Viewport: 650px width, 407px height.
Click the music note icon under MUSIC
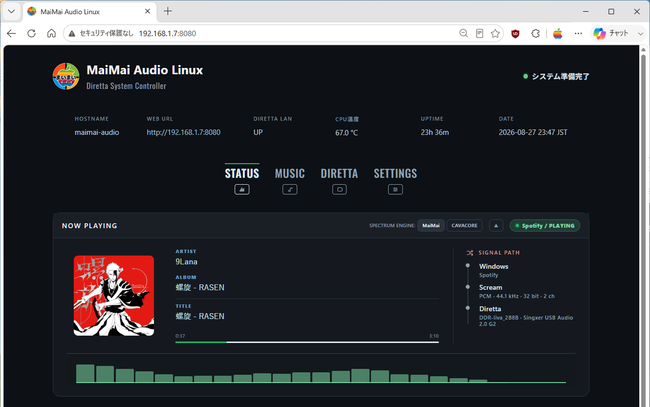(x=290, y=189)
